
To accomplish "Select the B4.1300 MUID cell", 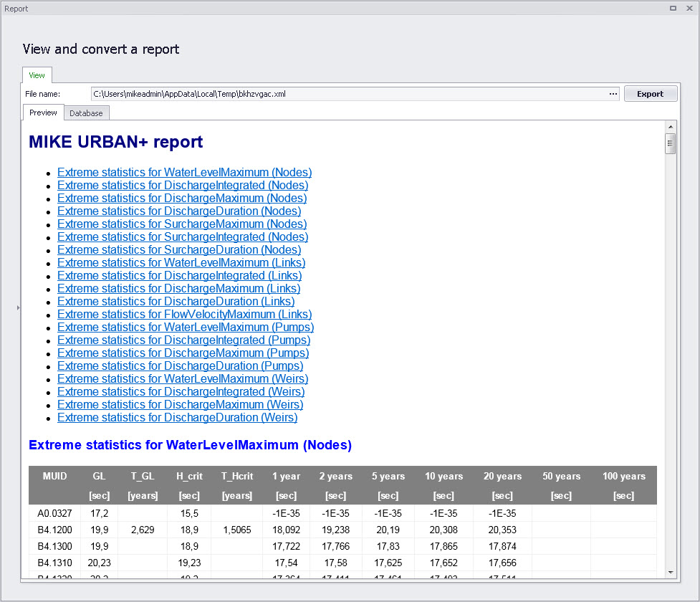I will [x=54, y=547].
